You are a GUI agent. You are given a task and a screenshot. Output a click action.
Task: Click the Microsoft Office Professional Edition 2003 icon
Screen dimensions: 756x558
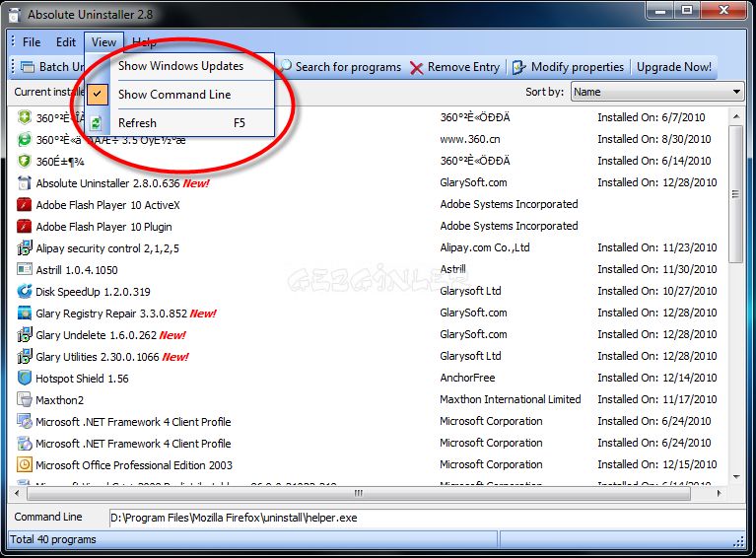coord(24,464)
